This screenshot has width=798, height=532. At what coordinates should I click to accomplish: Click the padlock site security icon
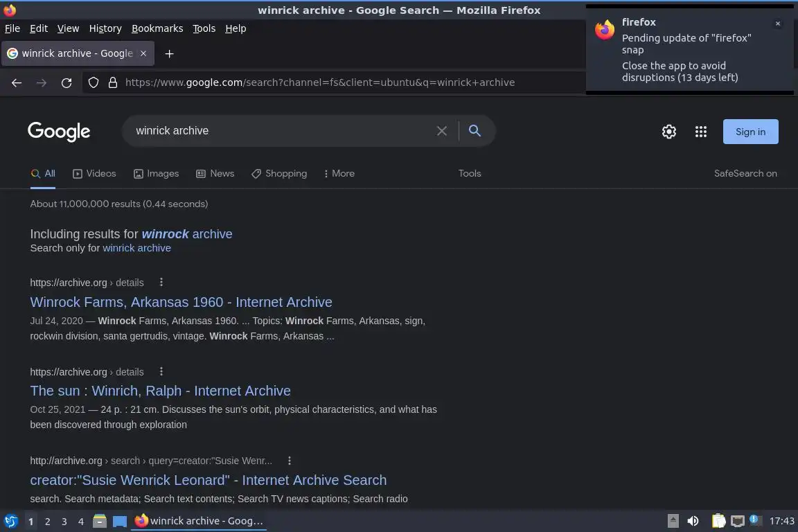[113, 82]
